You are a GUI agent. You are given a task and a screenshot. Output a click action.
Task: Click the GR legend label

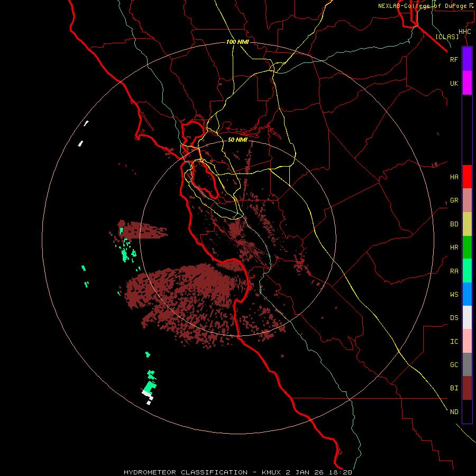point(454,200)
